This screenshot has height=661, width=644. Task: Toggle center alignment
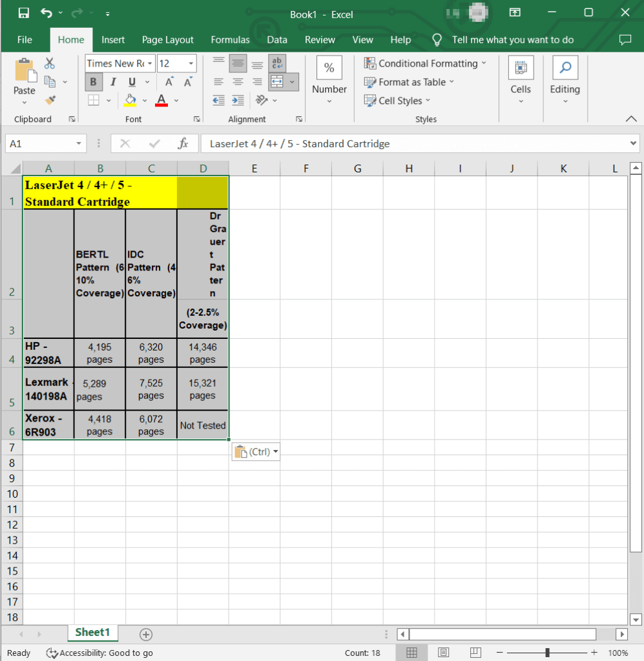pos(238,81)
